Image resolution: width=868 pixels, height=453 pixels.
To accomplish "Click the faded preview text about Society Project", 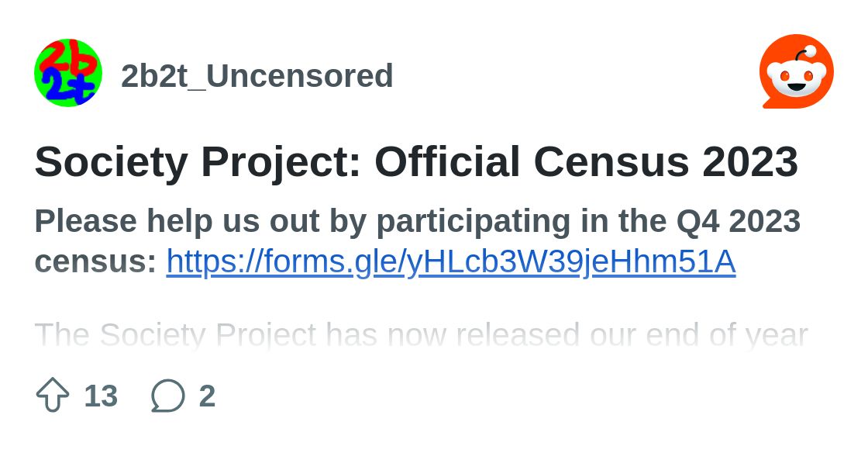I will pyautogui.click(x=421, y=335).
